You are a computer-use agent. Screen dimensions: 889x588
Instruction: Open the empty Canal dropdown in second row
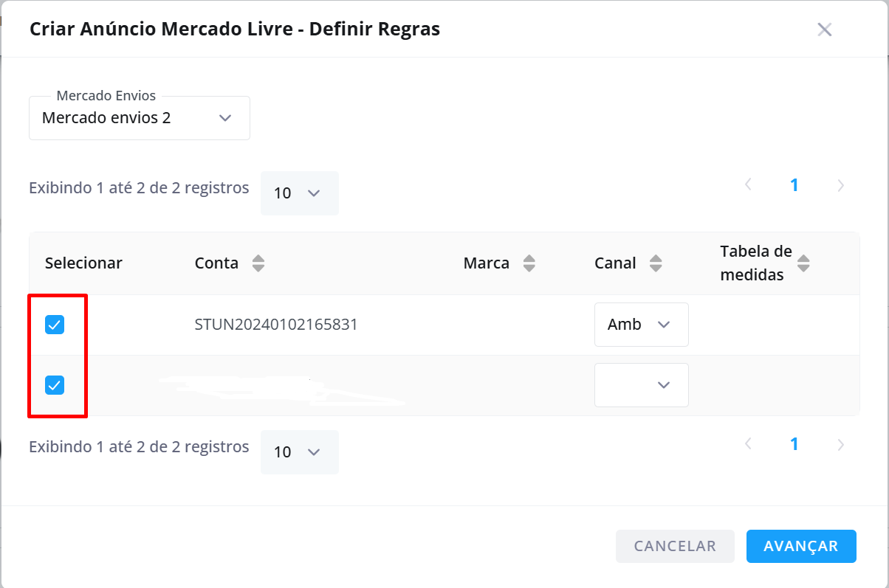pos(642,385)
